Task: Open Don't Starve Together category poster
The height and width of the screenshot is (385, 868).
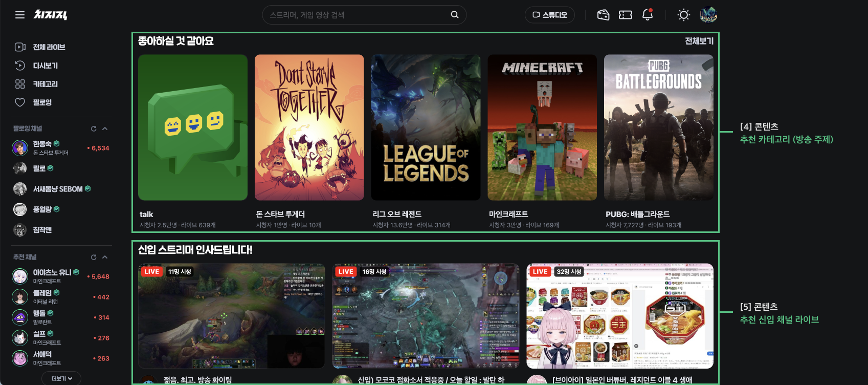Action: (x=309, y=127)
